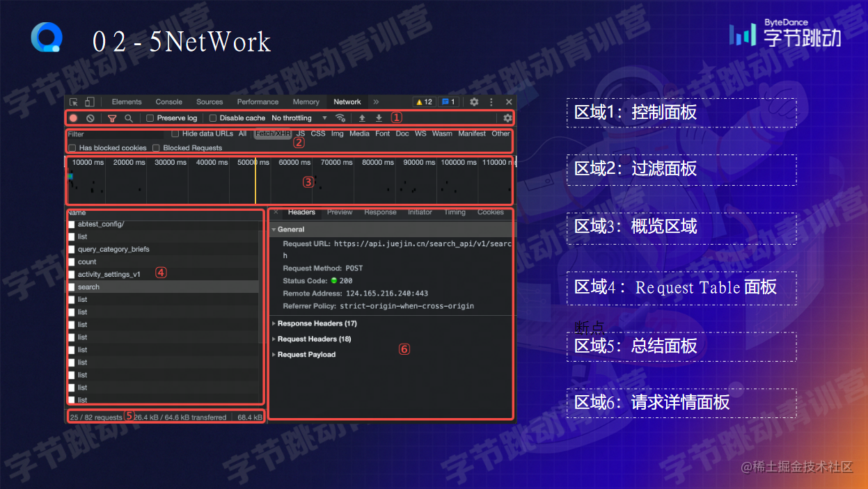Click the import HAR upload icon
Screen dimensions: 868x489
(x=362, y=118)
